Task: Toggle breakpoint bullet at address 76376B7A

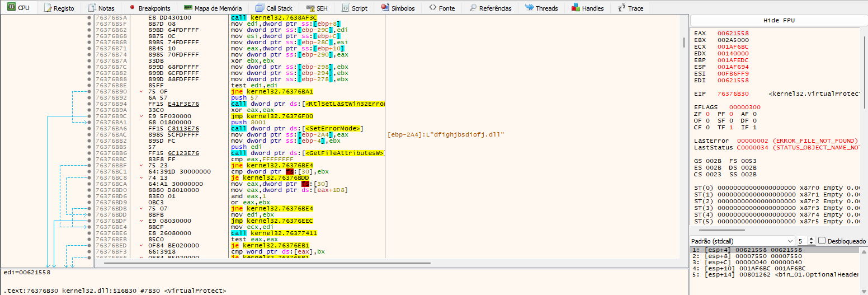Action: 89,60
